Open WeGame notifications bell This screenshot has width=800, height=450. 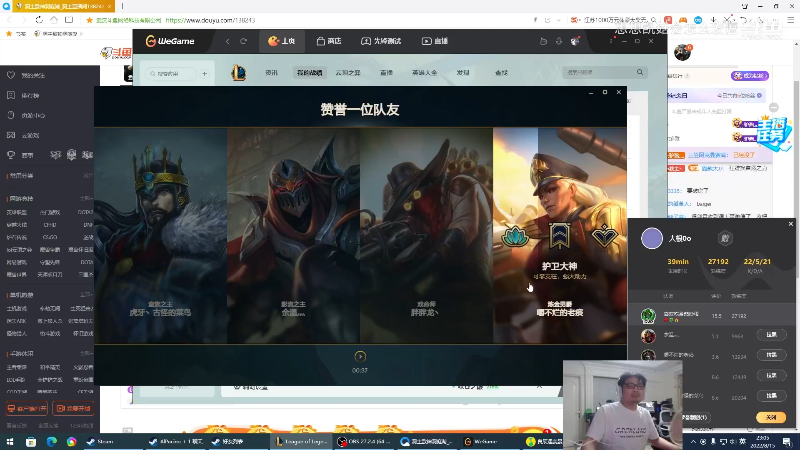[559, 41]
